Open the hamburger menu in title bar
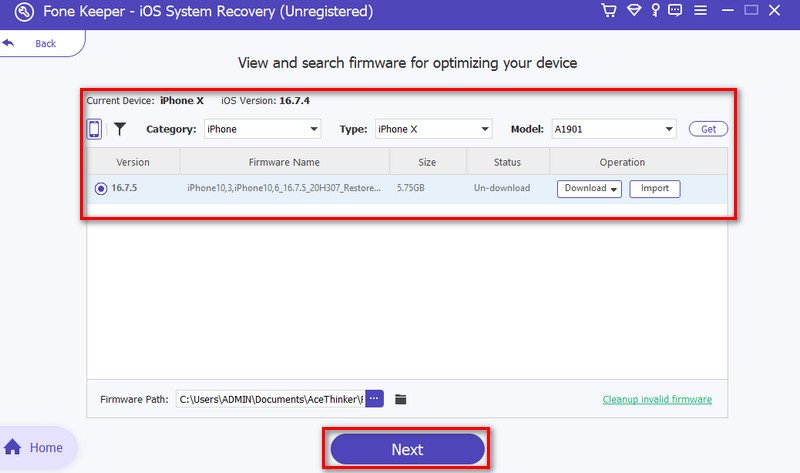This screenshot has height=473, width=800. pyautogui.click(x=701, y=11)
